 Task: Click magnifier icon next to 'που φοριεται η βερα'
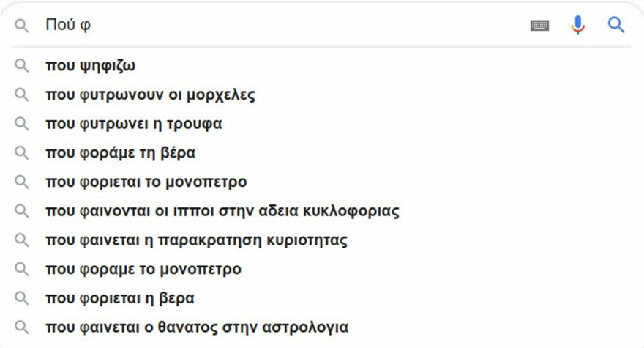point(22,298)
